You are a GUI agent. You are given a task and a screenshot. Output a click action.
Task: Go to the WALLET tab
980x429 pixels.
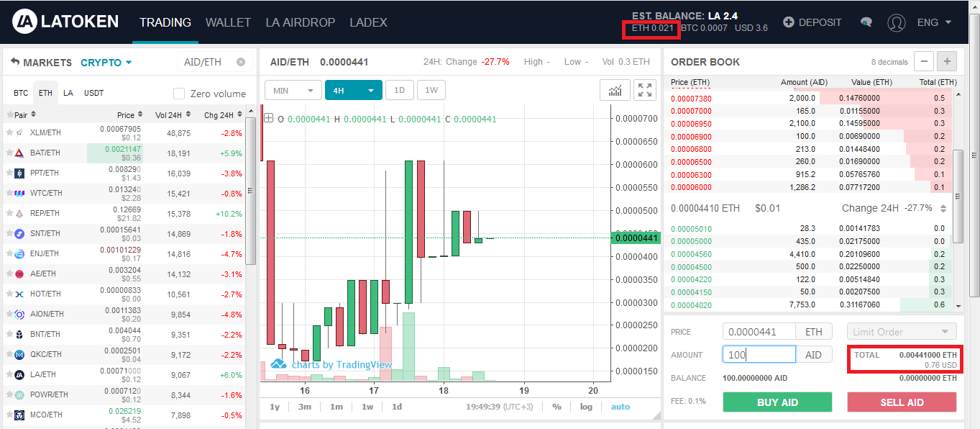pos(228,22)
